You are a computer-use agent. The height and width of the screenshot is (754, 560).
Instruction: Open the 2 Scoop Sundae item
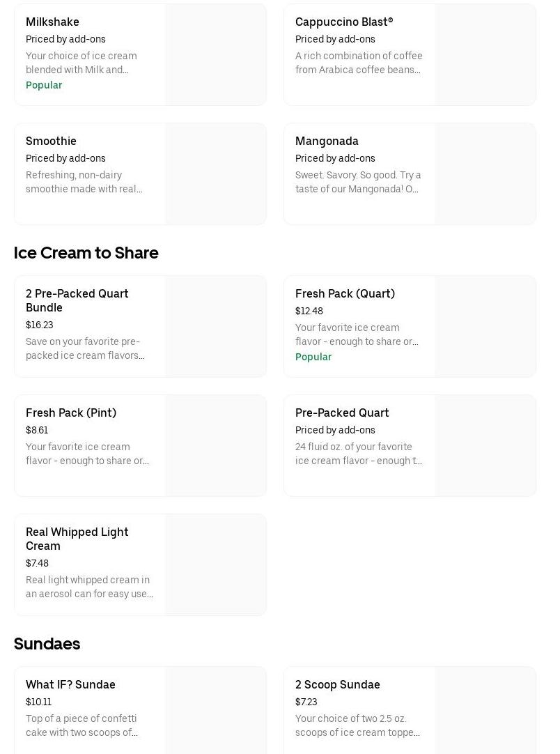pos(337,685)
